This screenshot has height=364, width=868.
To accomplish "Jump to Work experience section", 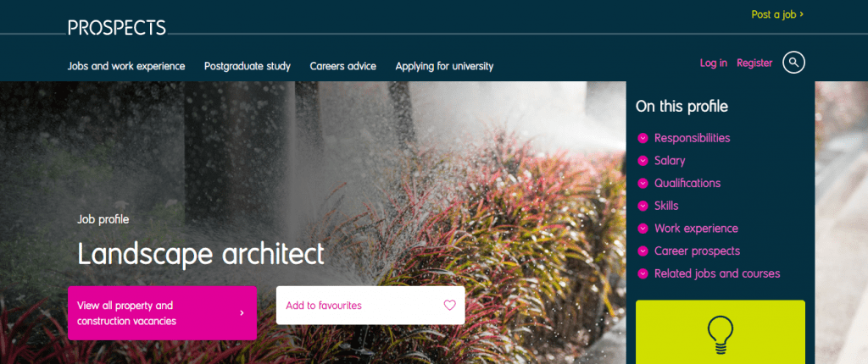I will click(x=696, y=229).
